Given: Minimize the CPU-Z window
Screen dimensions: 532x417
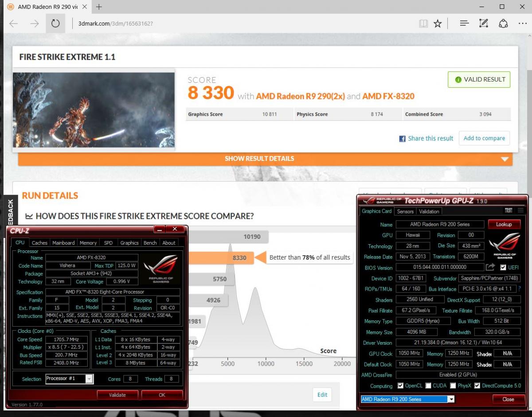Looking at the screenshot, I should tap(160, 229).
